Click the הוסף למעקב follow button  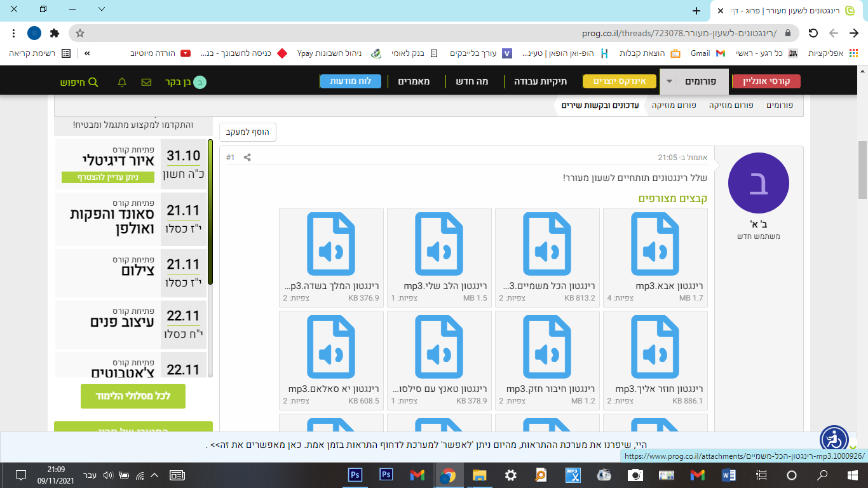click(248, 132)
